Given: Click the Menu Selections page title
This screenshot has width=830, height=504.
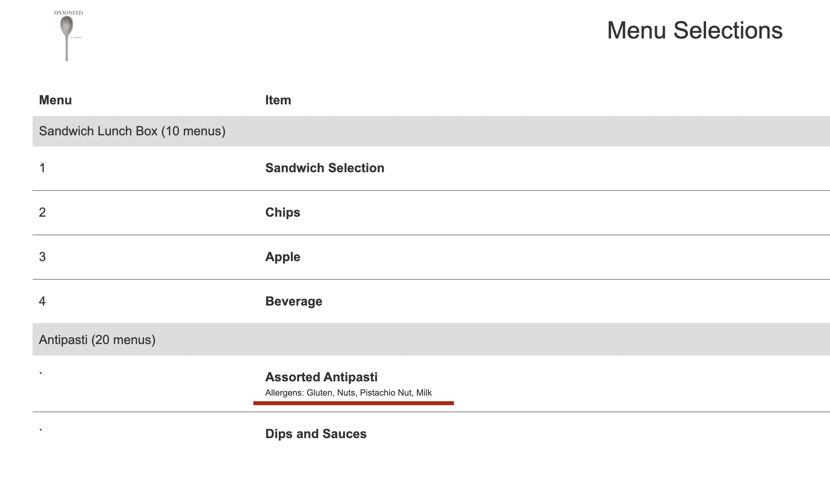Looking at the screenshot, I should pos(695,30).
